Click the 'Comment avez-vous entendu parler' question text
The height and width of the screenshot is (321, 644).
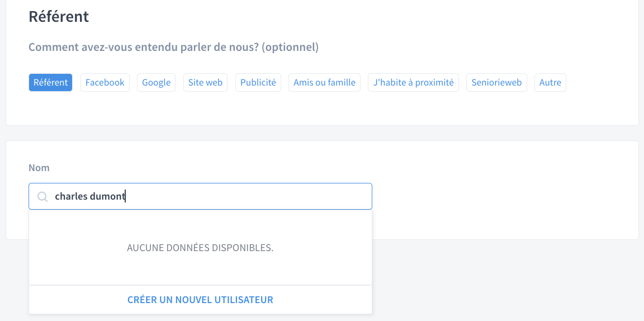[x=173, y=48]
